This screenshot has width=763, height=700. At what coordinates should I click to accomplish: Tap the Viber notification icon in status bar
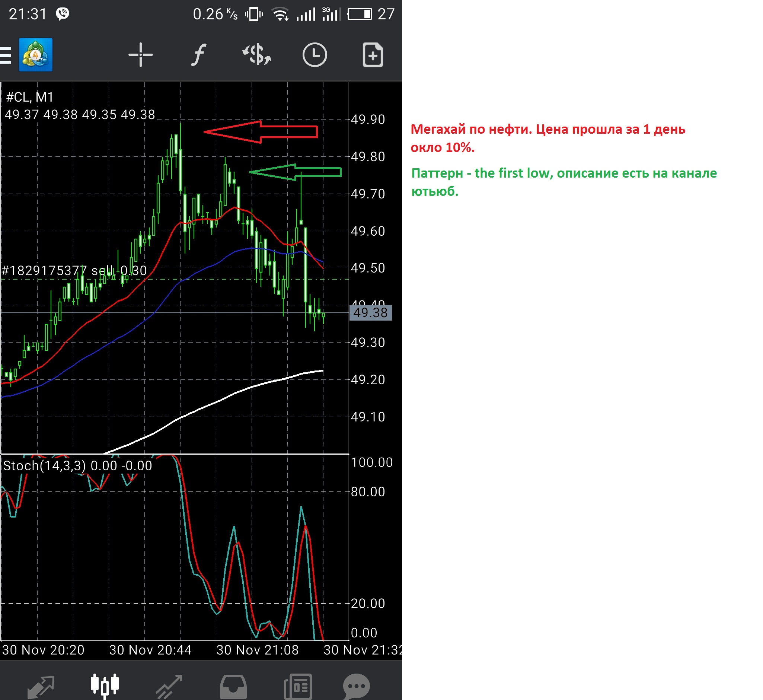[x=63, y=14]
